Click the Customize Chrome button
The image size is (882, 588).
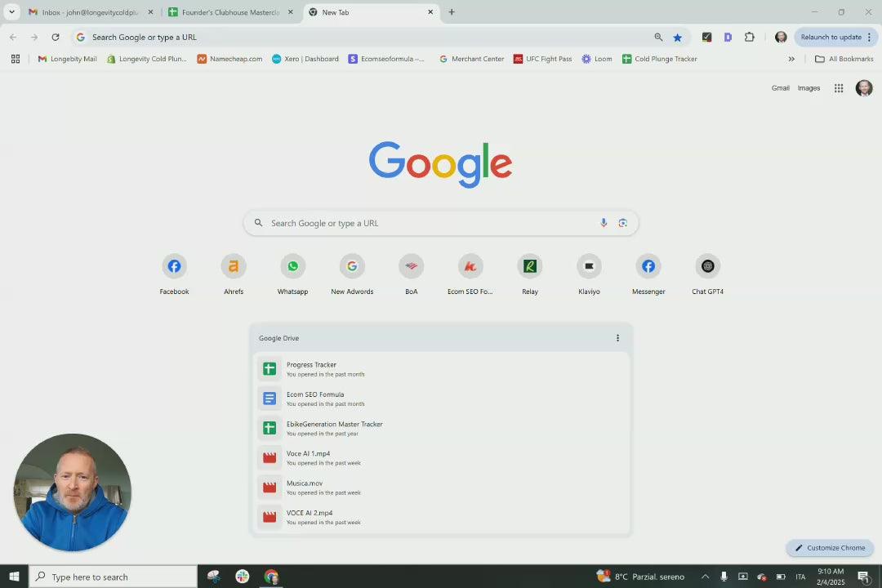pyautogui.click(x=830, y=548)
